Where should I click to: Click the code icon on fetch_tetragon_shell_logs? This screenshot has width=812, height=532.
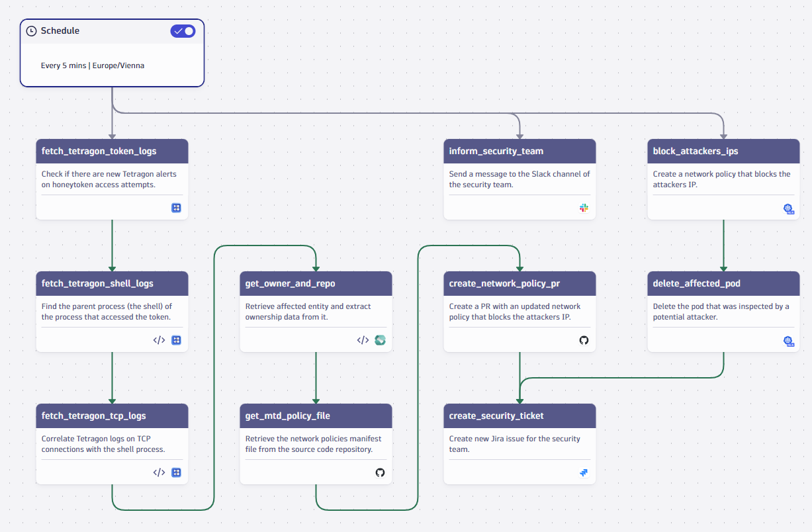(x=159, y=339)
